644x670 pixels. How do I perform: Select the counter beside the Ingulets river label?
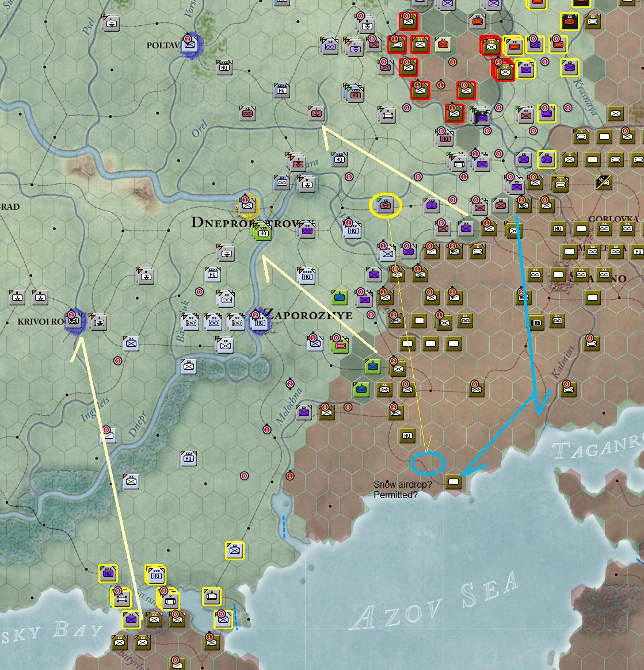pos(108,435)
